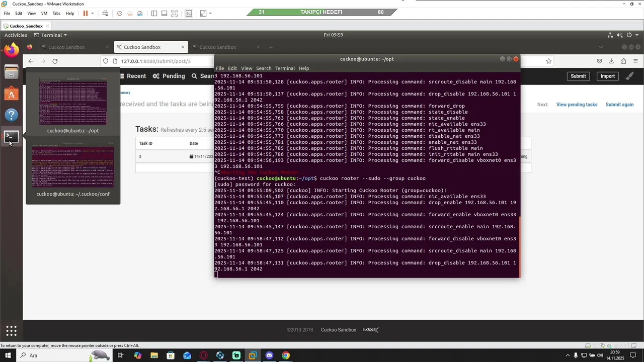
Task: Open Firefox downloads icon
Action: coord(611,61)
